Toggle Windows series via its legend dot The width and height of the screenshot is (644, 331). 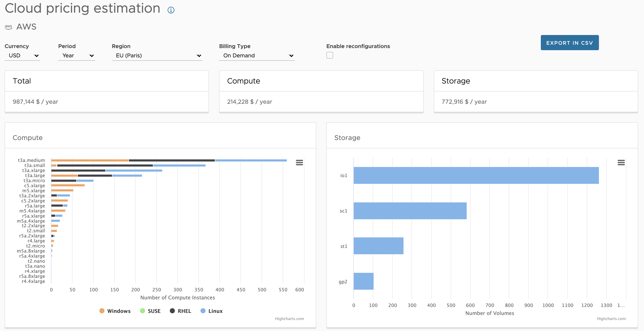[102, 311]
